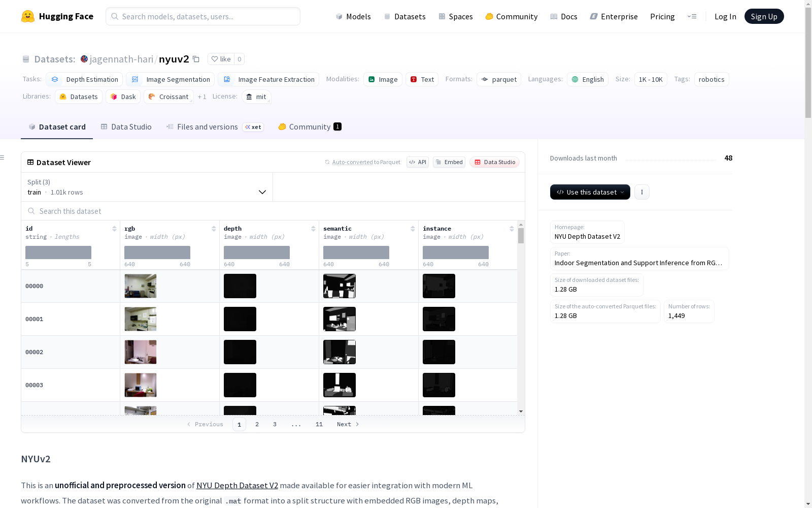Click the Hugging Face logo
The image size is (812, 508).
pos(57,16)
